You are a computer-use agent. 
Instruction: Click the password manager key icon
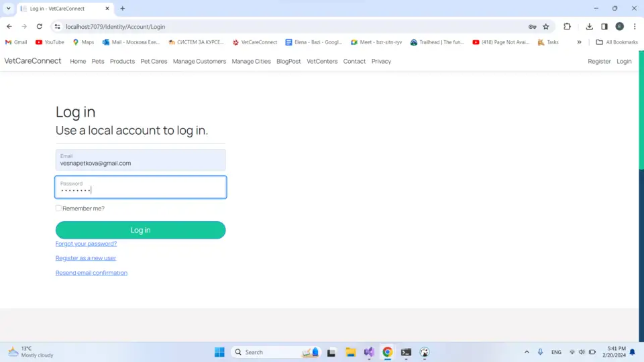[532, 27]
